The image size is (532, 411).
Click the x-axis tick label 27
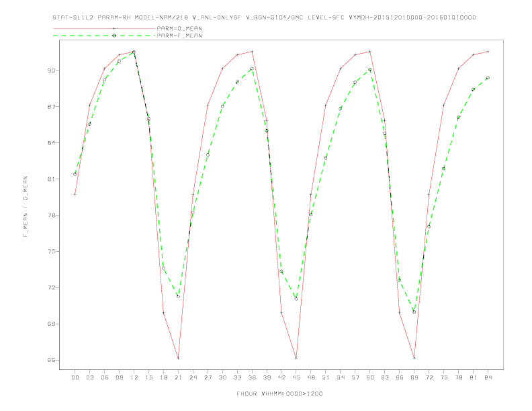point(208,377)
